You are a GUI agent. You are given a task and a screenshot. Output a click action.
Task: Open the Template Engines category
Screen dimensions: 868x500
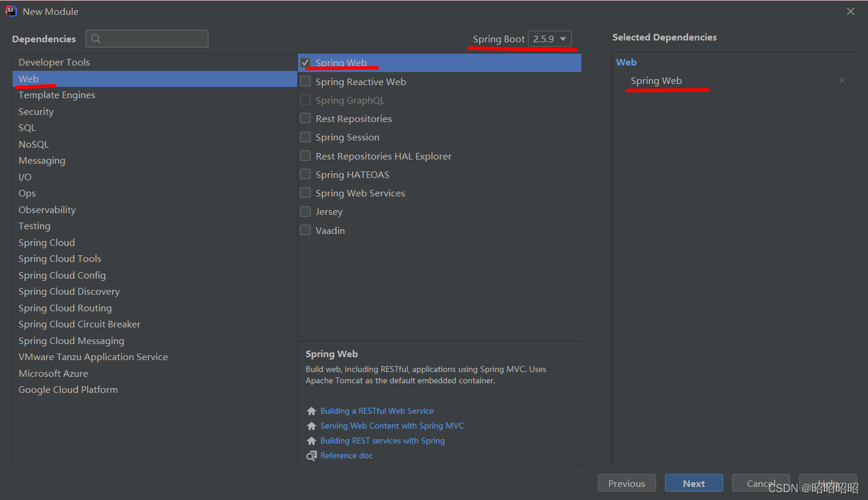point(154,95)
